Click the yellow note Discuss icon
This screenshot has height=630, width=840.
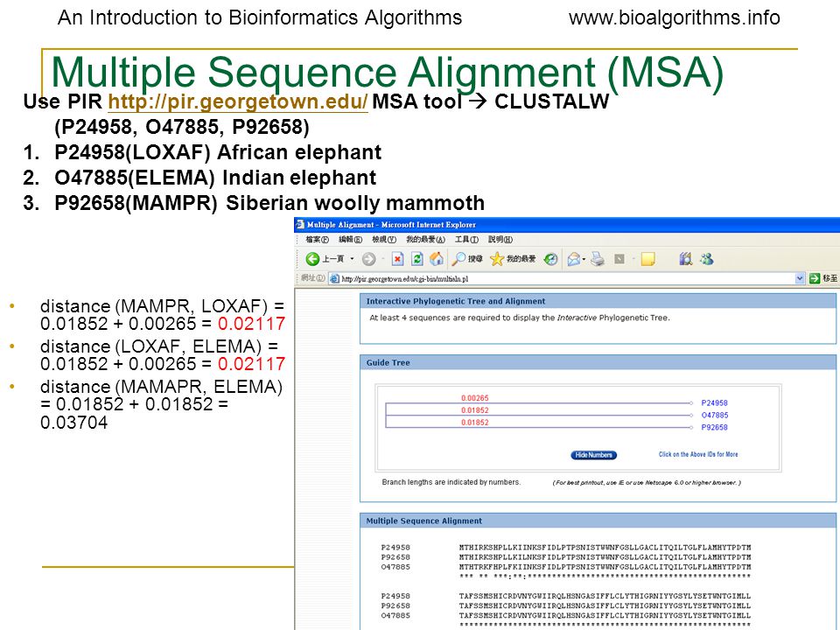click(x=647, y=259)
